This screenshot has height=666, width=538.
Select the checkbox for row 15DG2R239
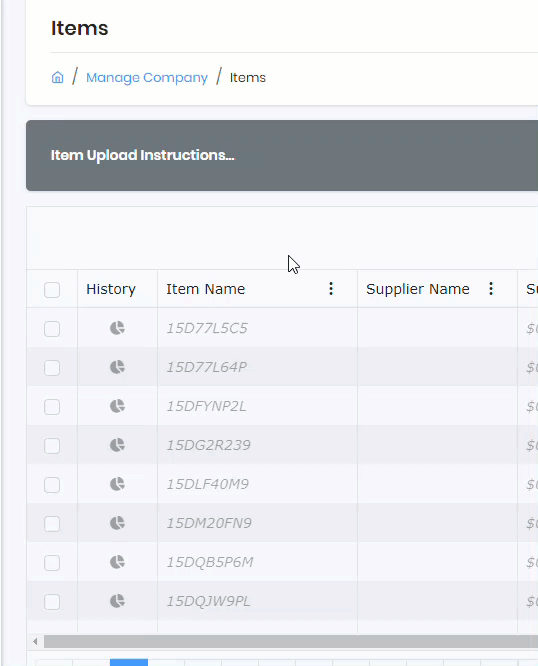pos(52,446)
